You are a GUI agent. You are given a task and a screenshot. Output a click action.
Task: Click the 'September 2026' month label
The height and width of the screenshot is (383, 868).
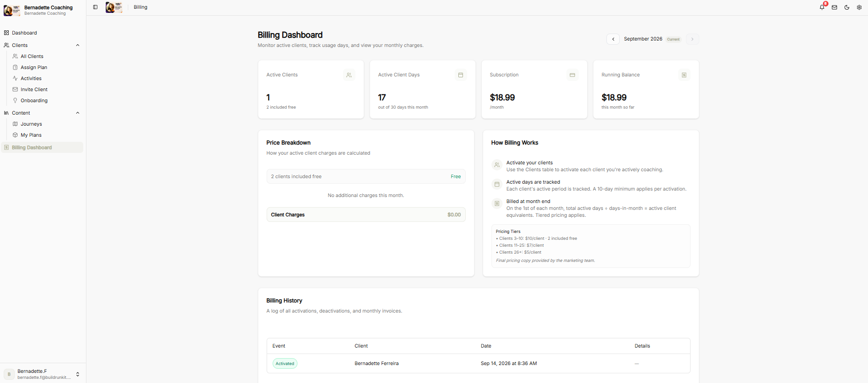[x=643, y=39]
